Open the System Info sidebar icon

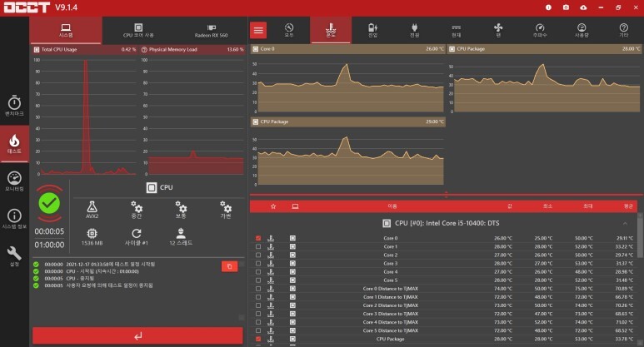pyautogui.click(x=14, y=218)
